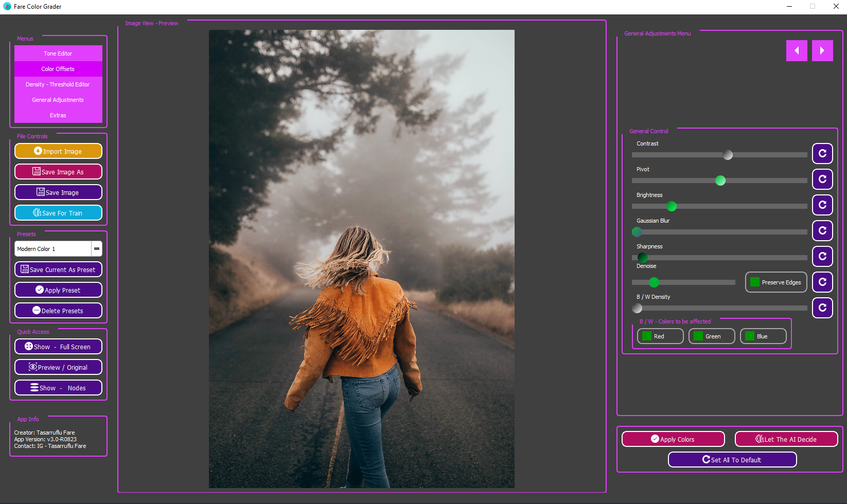Go to the next adjustments menu page
Image resolution: width=847 pixels, height=504 pixels.
coord(822,50)
